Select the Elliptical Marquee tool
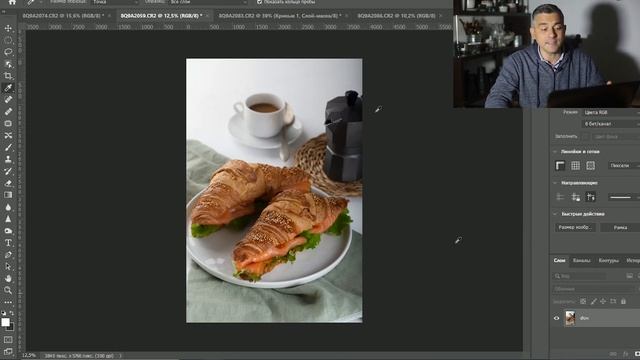Image resolution: width=640 pixels, height=360 pixels. pyautogui.click(x=8, y=40)
